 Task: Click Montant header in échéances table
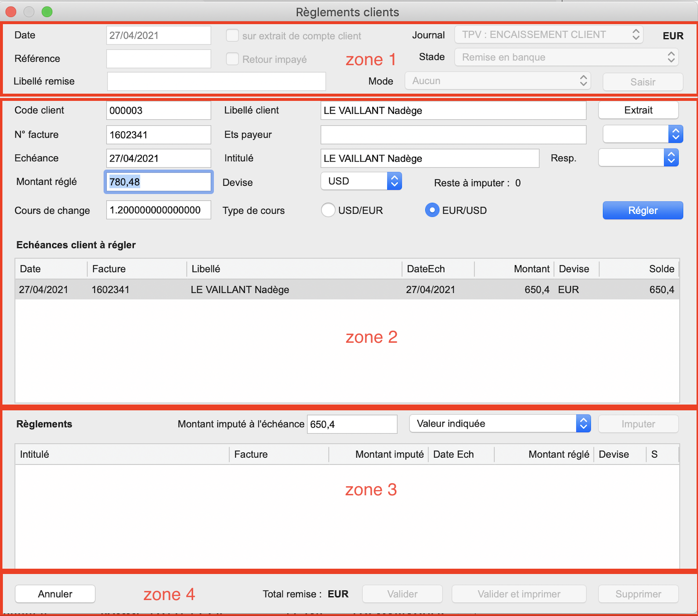[514, 269]
